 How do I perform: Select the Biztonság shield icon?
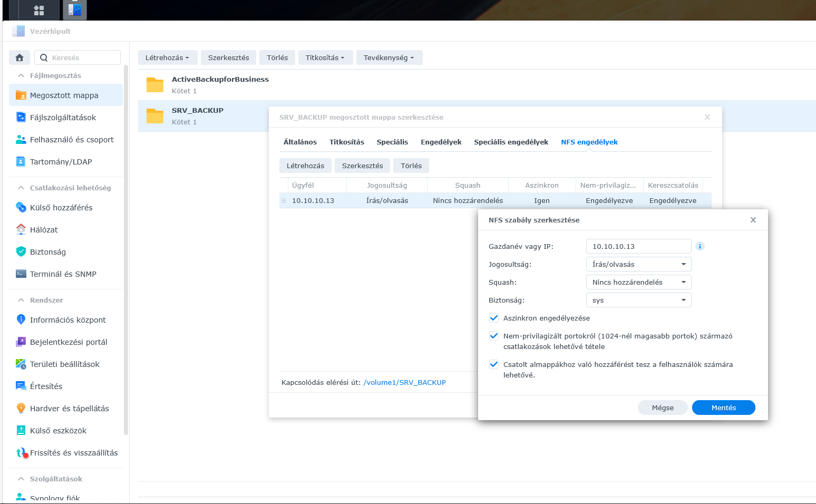pos(21,252)
